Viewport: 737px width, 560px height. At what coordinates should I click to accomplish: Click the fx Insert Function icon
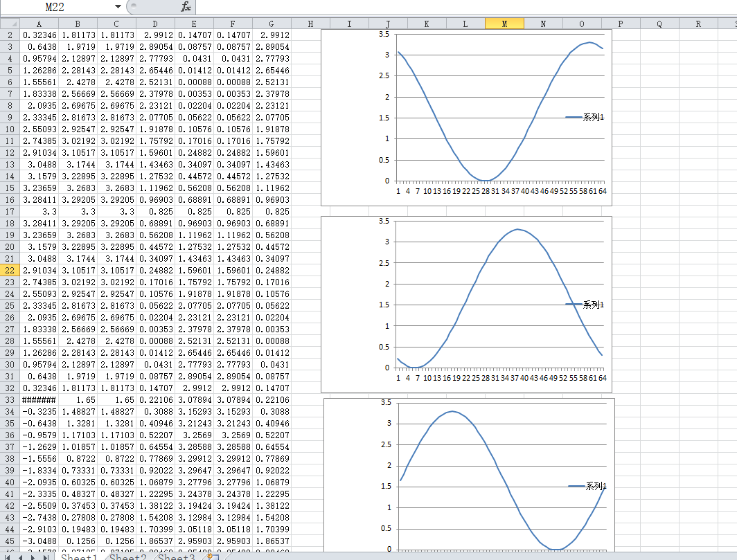[x=186, y=7]
